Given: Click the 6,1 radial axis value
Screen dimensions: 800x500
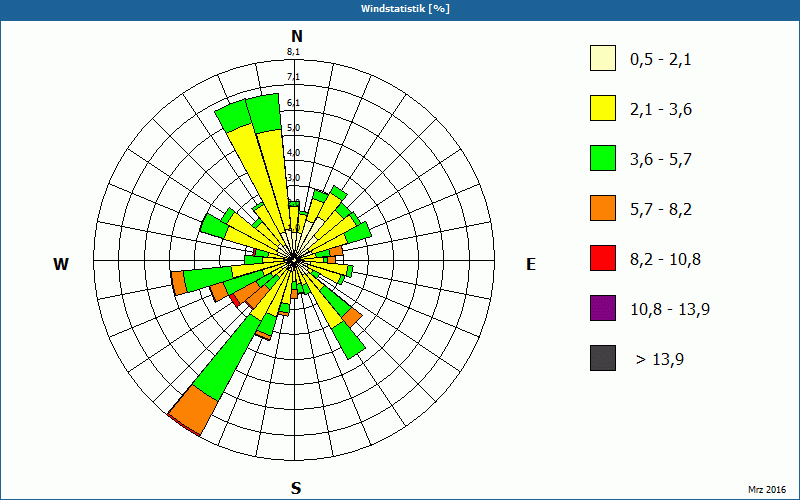Looking at the screenshot, I should [x=293, y=103].
